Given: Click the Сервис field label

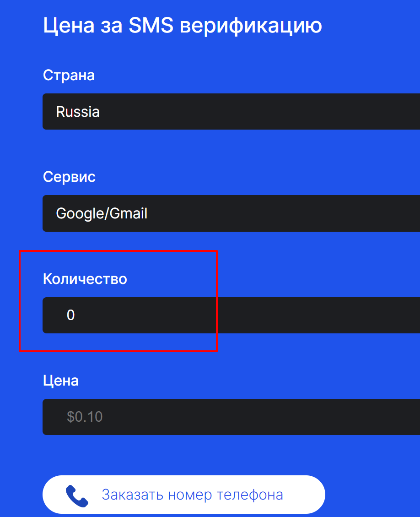Looking at the screenshot, I should (x=69, y=177).
